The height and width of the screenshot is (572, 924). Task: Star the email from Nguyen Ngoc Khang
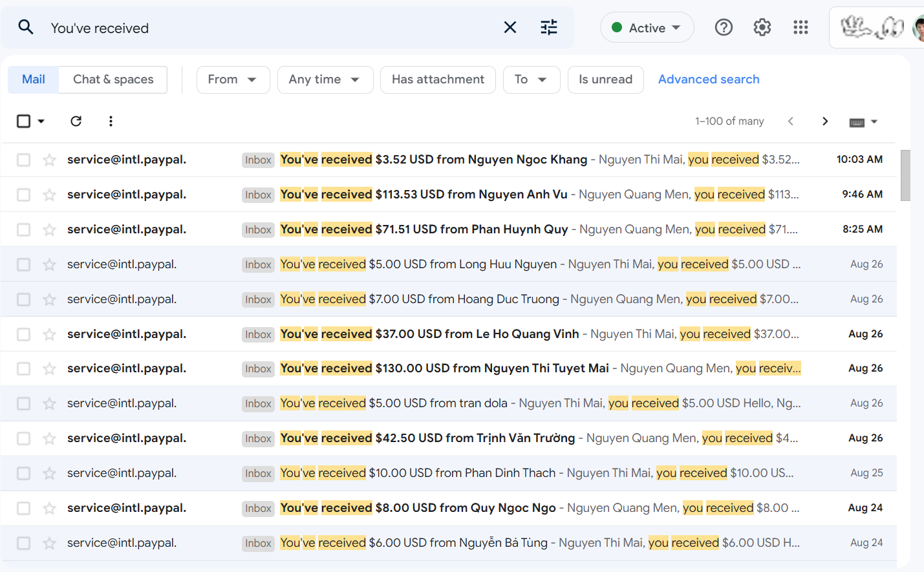pyautogui.click(x=49, y=160)
